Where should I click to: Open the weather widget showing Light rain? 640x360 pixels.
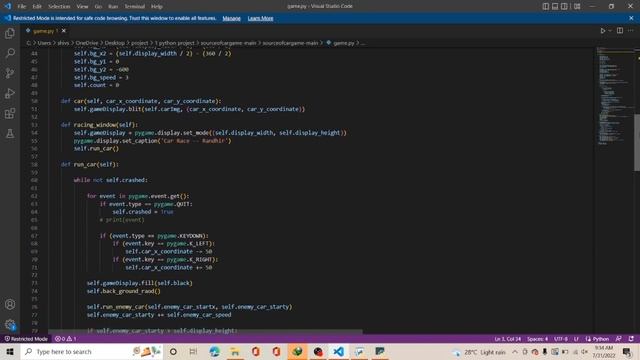pyautogui.click(x=479, y=352)
